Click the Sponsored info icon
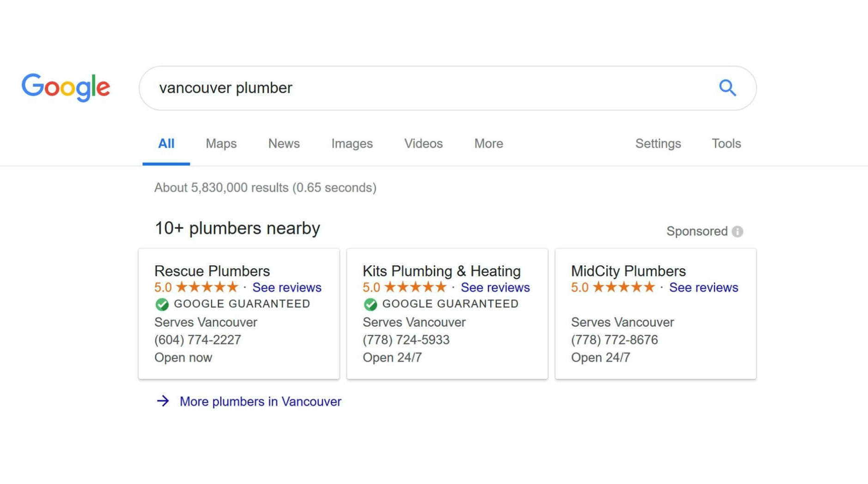 [738, 232]
